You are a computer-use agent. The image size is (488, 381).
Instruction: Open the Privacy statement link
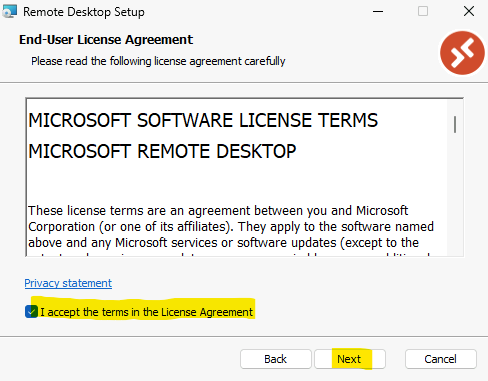tap(68, 283)
